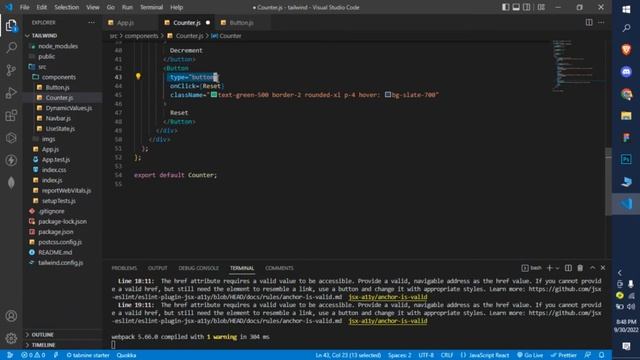The width and height of the screenshot is (640, 360).
Task: Create a new terminal with plus
Action: [x=549, y=268]
